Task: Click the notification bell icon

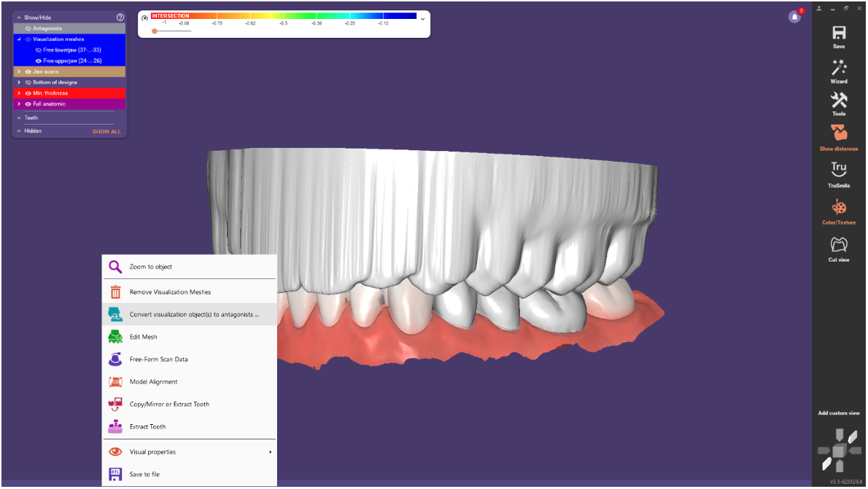Action: pos(795,16)
